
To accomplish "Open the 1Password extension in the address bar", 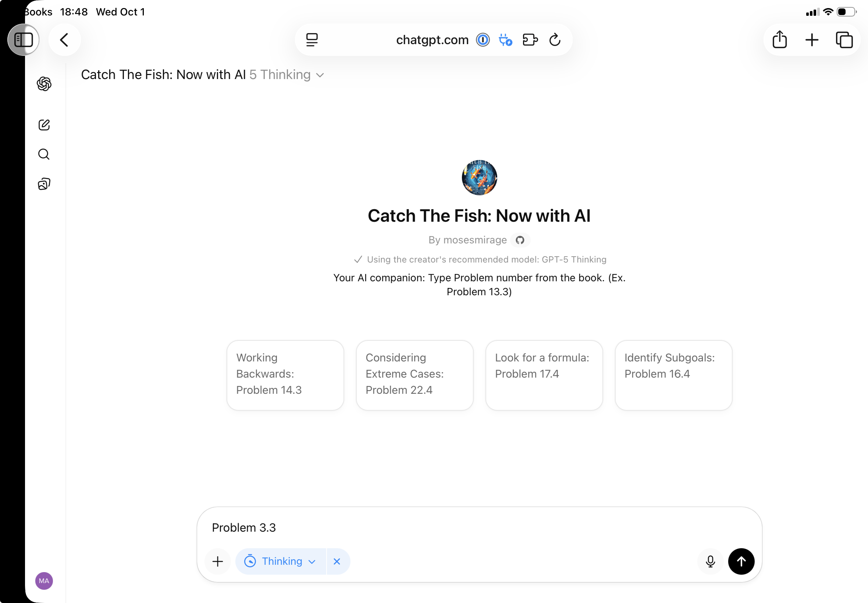I will point(483,40).
